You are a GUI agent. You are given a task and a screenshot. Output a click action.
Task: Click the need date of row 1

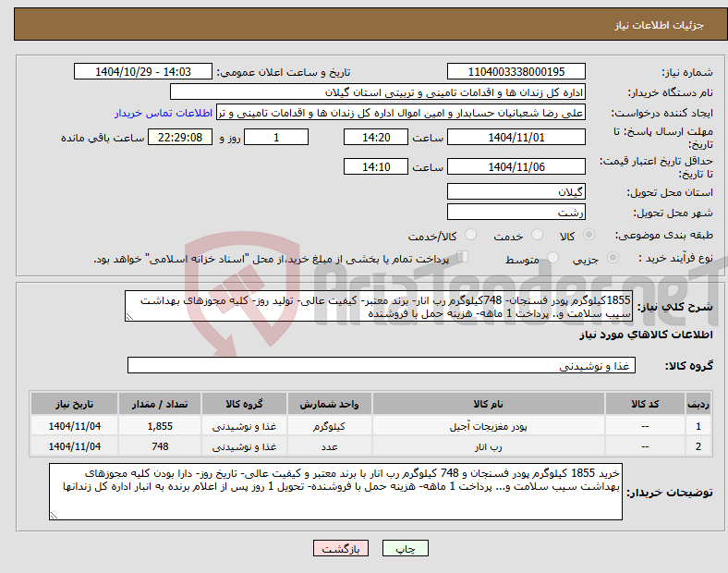coord(74,426)
